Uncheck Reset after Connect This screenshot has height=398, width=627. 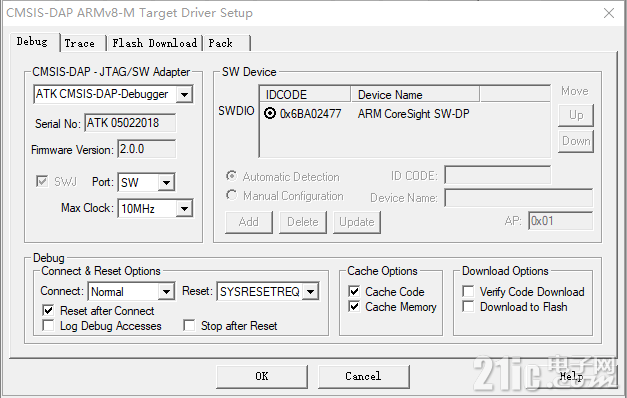click(48, 310)
